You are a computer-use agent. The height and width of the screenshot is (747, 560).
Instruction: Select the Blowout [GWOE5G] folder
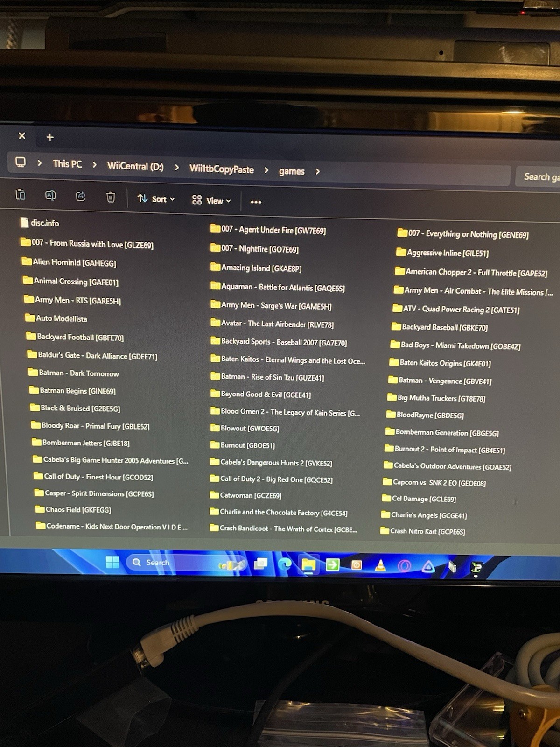point(245,428)
